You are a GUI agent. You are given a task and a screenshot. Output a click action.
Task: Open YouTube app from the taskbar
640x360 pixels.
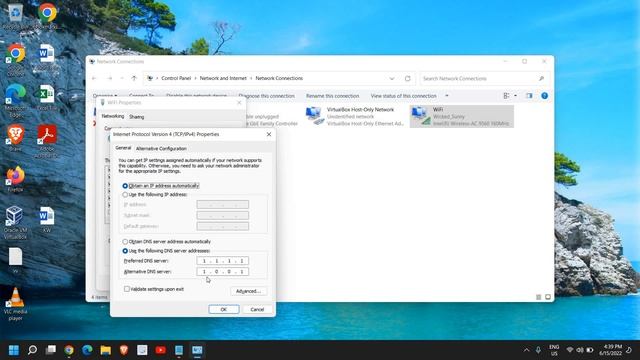pyautogui.click(x=161, y=350)
